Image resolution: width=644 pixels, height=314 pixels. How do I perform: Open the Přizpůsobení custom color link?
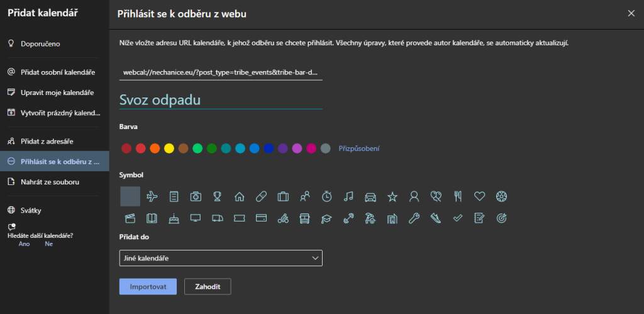click(359, 149)
